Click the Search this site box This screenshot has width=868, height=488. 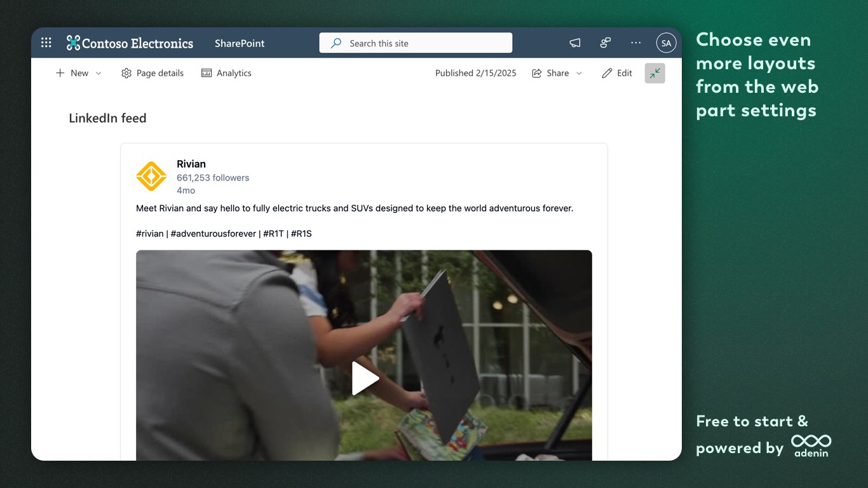pyautogui.click(x=416, y=43)
